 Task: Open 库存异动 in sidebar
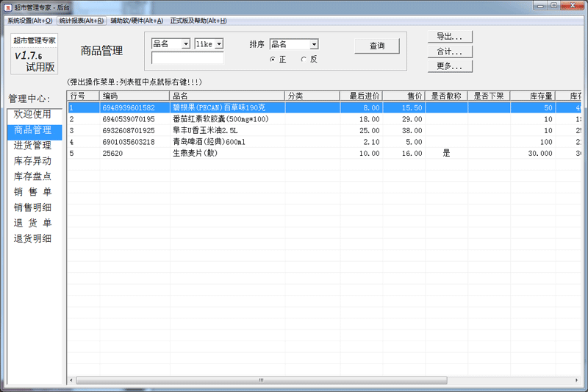32,161
